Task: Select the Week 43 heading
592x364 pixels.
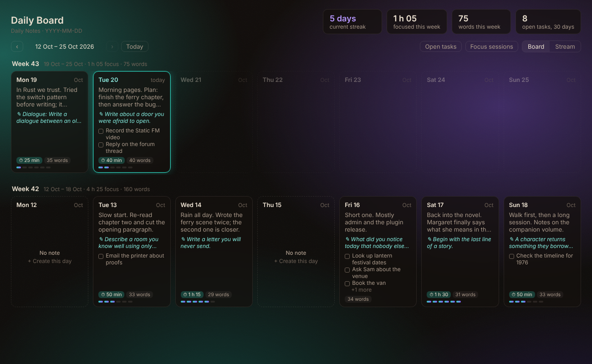Action: pyautogui.click(x=26, y=64)
